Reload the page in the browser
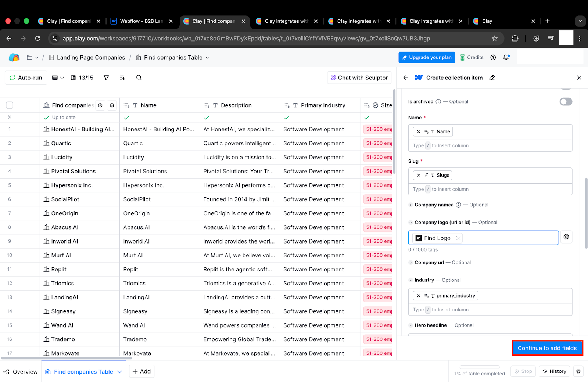The width and height of the screenshot is (588, 382). coord(37,38)
